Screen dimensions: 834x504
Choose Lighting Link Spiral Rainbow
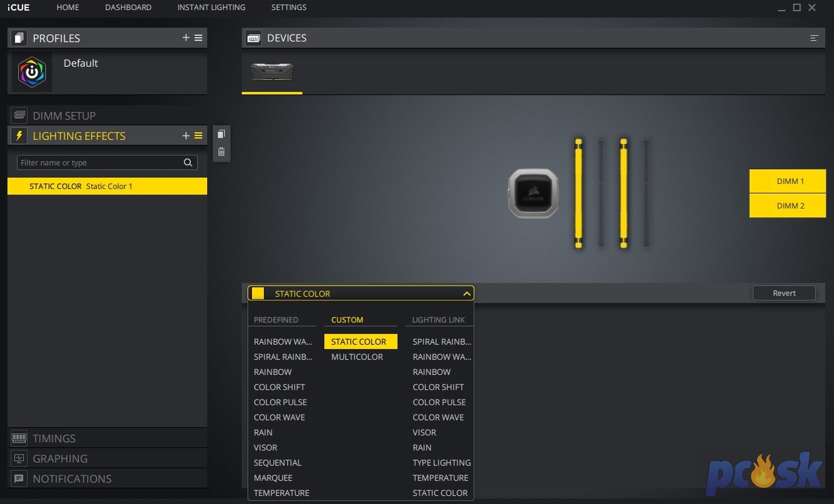[442, 342]
